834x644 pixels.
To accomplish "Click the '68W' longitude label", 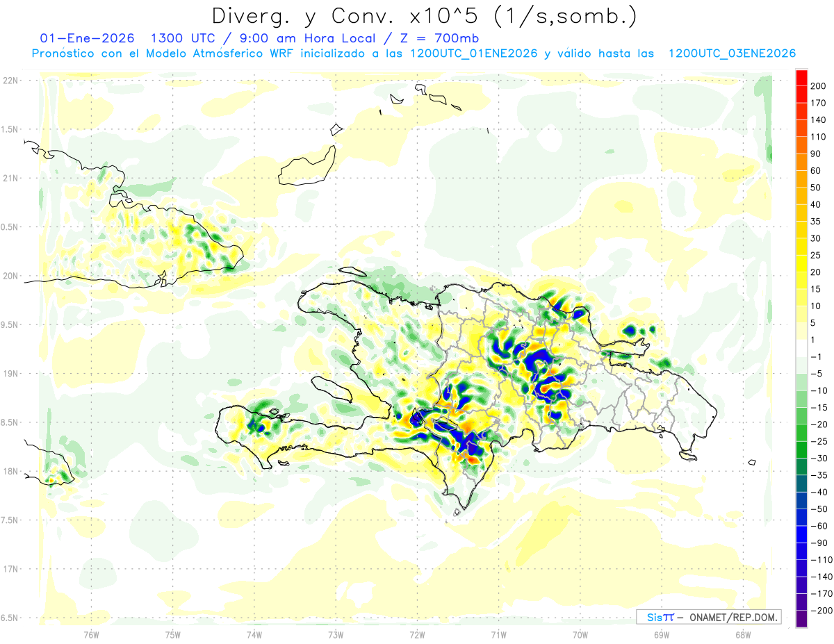I will click(743, 635).
